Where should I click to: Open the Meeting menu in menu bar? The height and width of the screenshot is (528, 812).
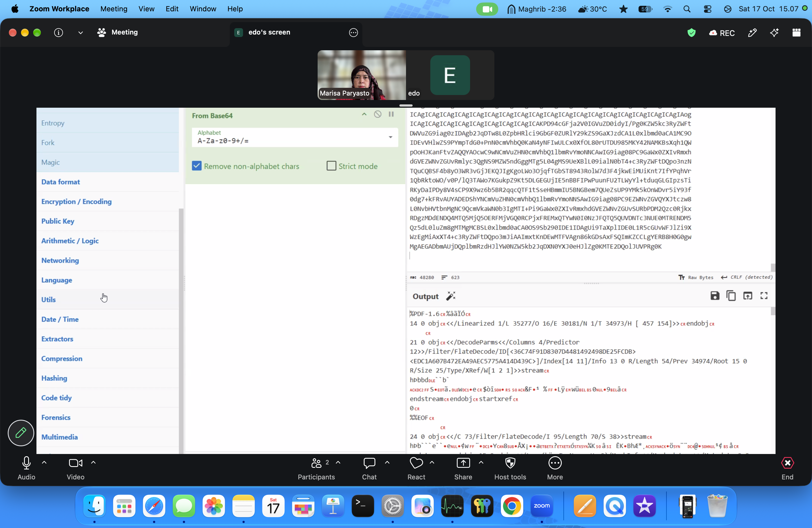(114, 9)
